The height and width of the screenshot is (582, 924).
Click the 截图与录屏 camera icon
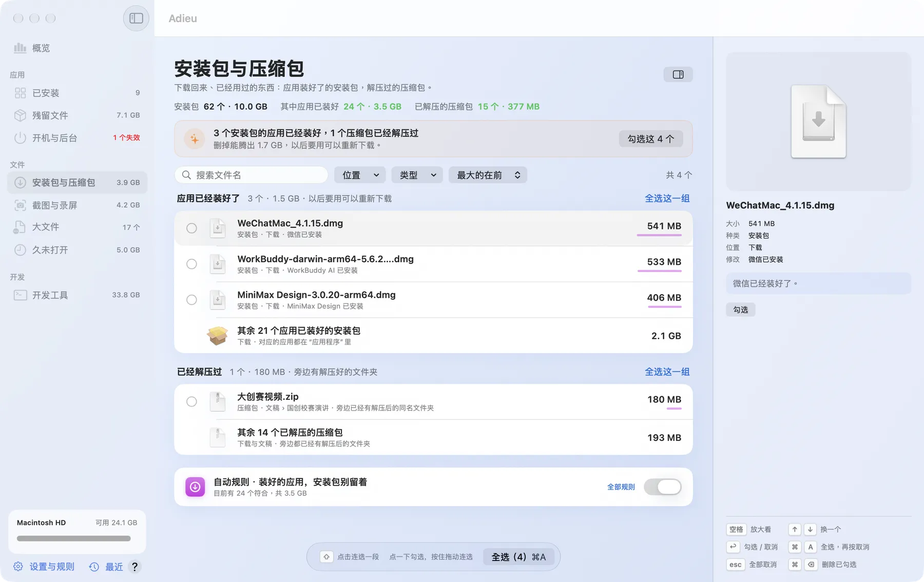click(20, 205)
